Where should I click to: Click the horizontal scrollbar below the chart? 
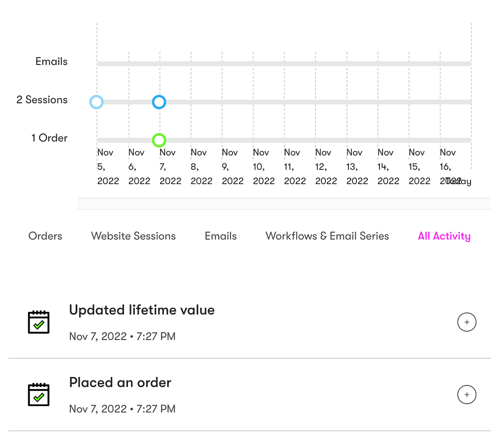283,203
